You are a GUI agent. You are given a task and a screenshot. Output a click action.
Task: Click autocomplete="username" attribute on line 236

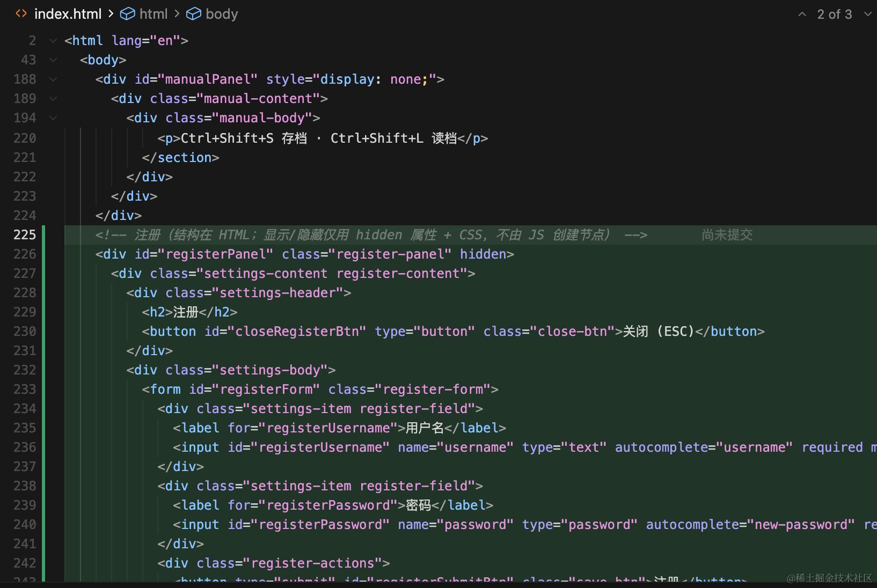point(704,447)
